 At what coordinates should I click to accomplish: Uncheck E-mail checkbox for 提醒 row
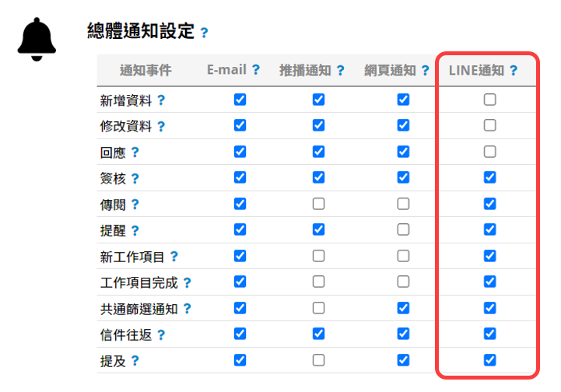[x=240, y=229]
